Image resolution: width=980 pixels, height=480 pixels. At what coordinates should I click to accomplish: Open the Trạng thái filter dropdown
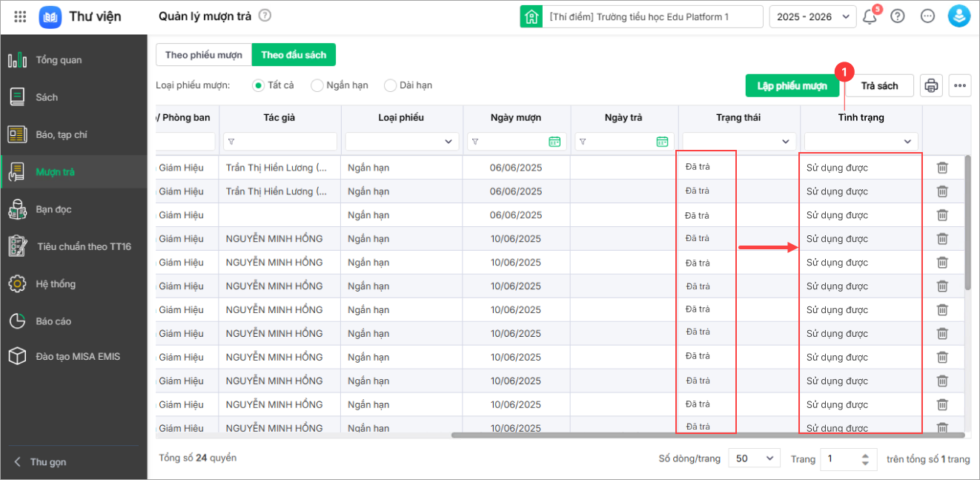[739, 142]
